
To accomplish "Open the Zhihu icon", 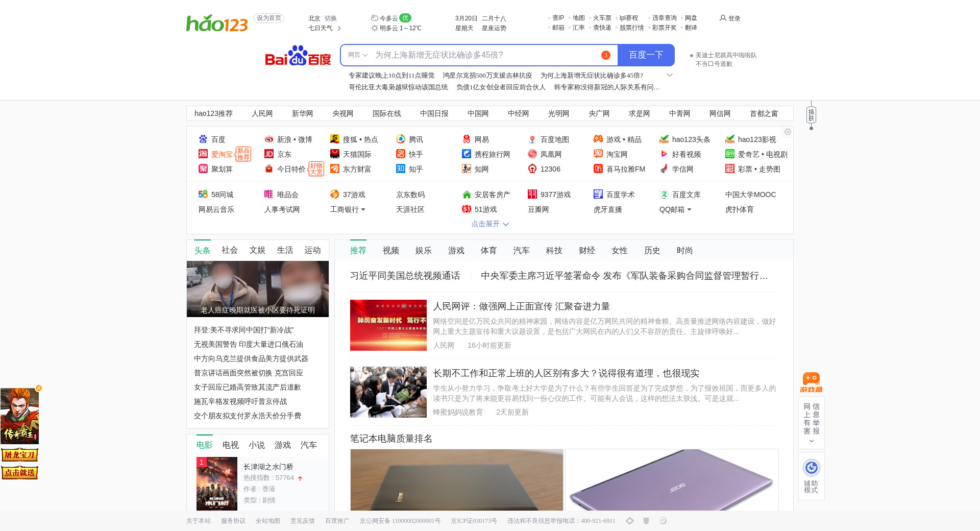I will (x=401, y=168).
